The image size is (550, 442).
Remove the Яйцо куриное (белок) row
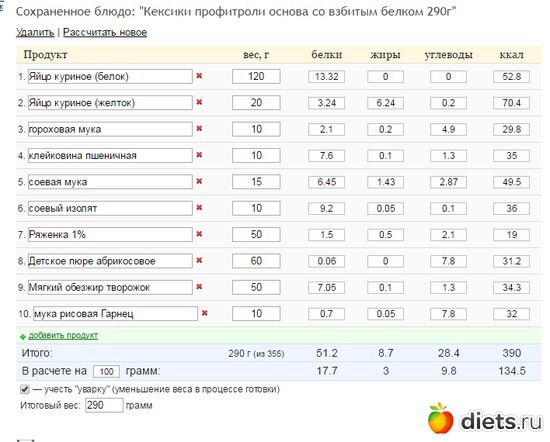(199, 76)
